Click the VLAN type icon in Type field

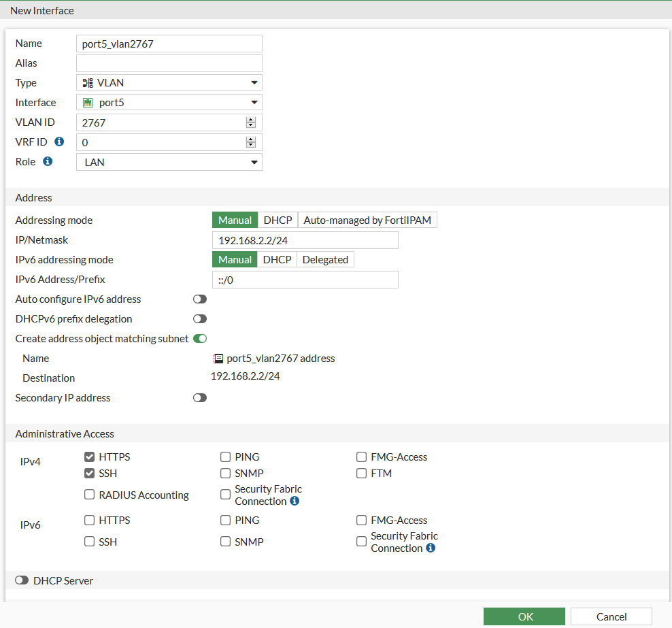point(87,82)
